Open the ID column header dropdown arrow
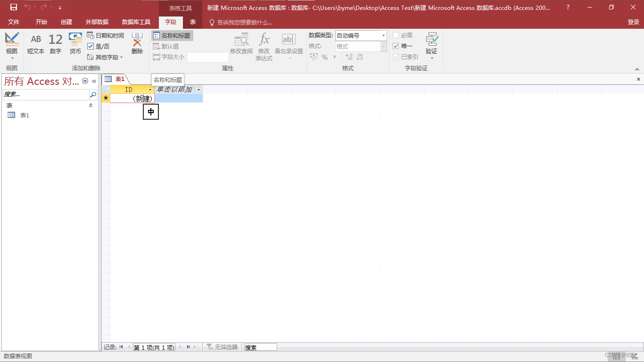This screenshot has height=362, width=644. (x=150, y=90)
